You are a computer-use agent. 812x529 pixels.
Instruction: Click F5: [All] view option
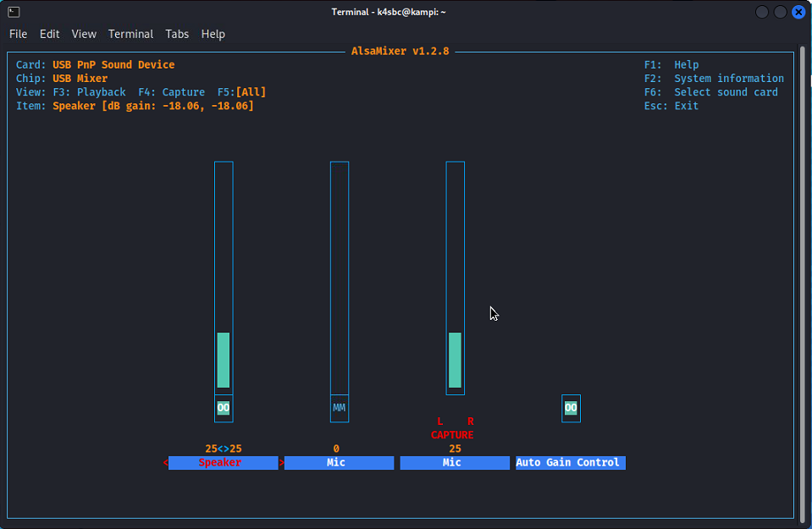(242, 92)
